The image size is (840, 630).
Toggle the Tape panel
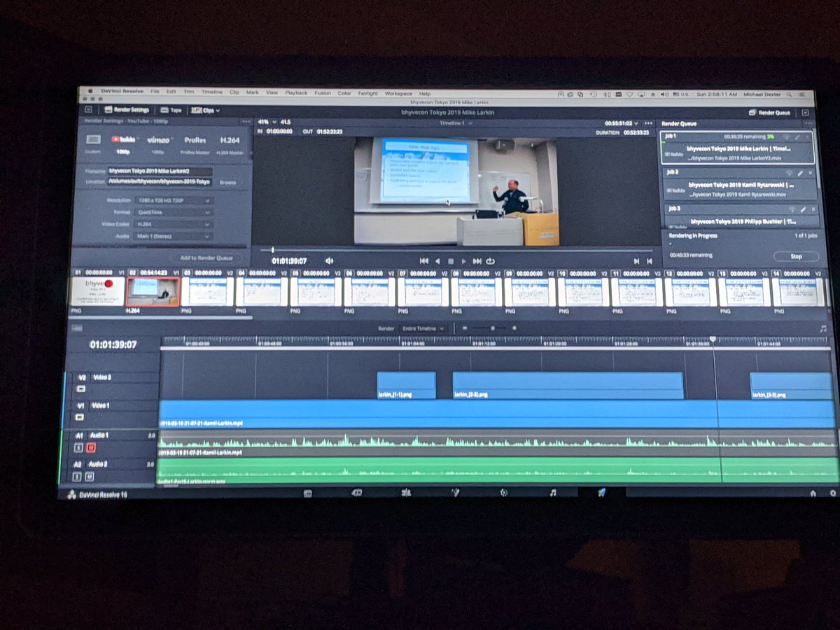pos(171,110)
